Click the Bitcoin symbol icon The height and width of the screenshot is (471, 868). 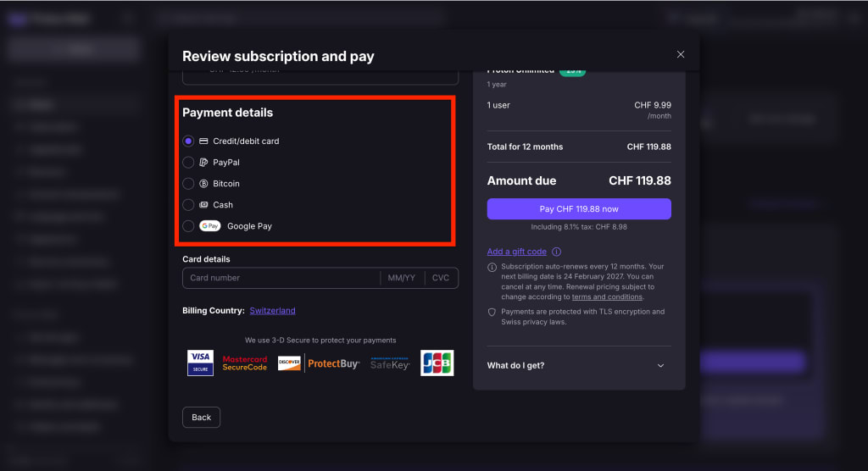point(203,184)
